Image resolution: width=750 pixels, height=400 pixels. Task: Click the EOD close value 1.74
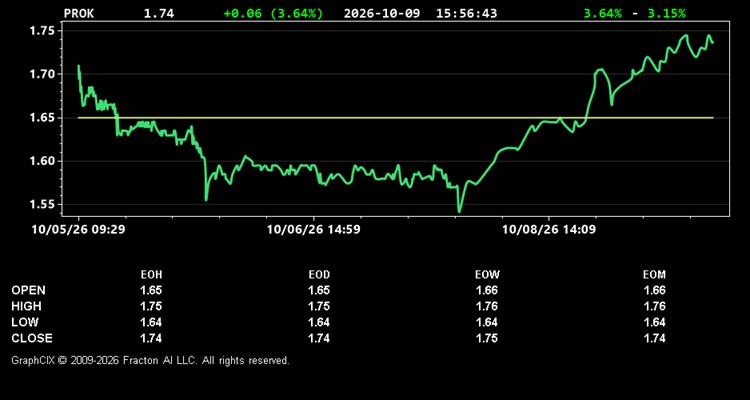pyautogui.click(x=319, y=338)
